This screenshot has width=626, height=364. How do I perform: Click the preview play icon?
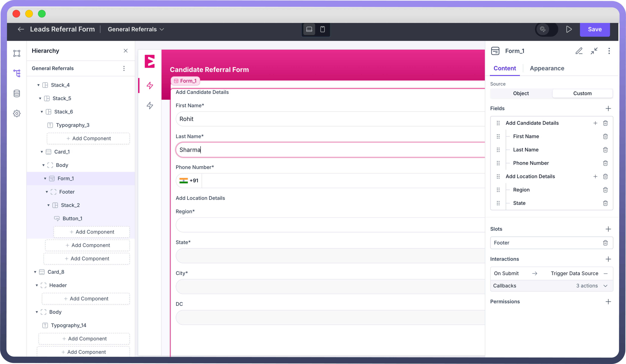pos(569,29)
